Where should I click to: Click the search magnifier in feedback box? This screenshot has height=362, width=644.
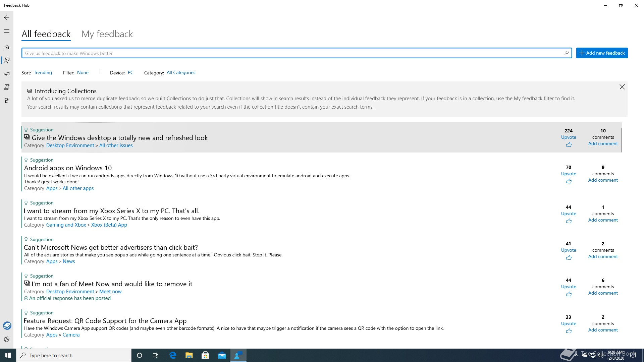(x=567, y=53)
